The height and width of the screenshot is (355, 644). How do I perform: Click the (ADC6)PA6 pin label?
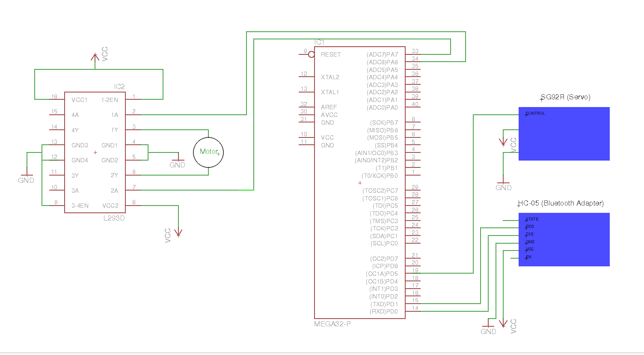(x=382, y=62)
